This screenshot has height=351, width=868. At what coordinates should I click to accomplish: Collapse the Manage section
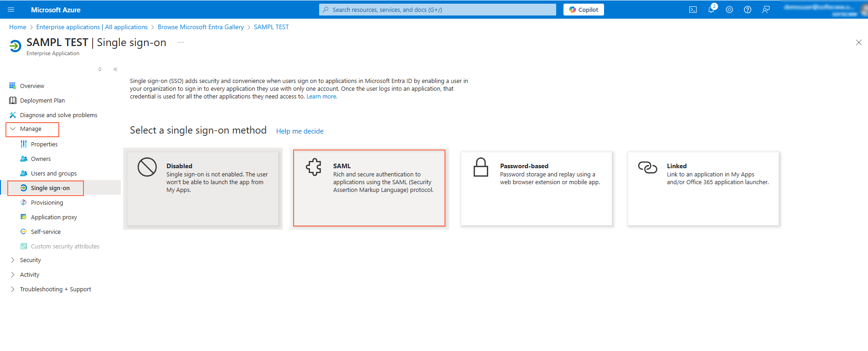(31, 129)
